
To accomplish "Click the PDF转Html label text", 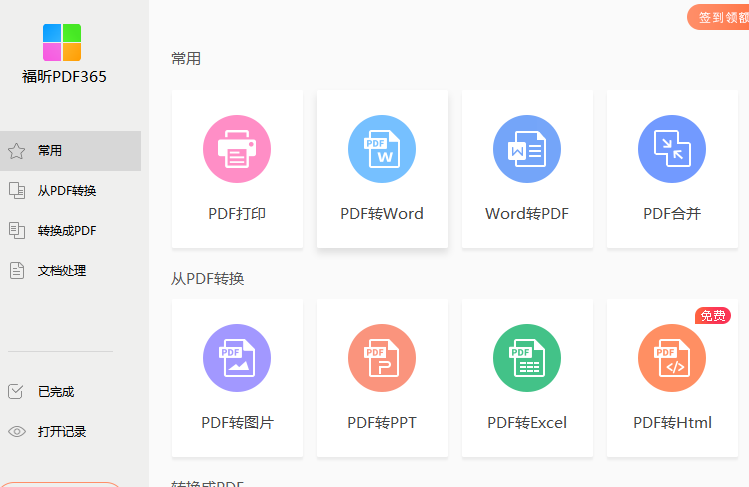I will (672, 423).
